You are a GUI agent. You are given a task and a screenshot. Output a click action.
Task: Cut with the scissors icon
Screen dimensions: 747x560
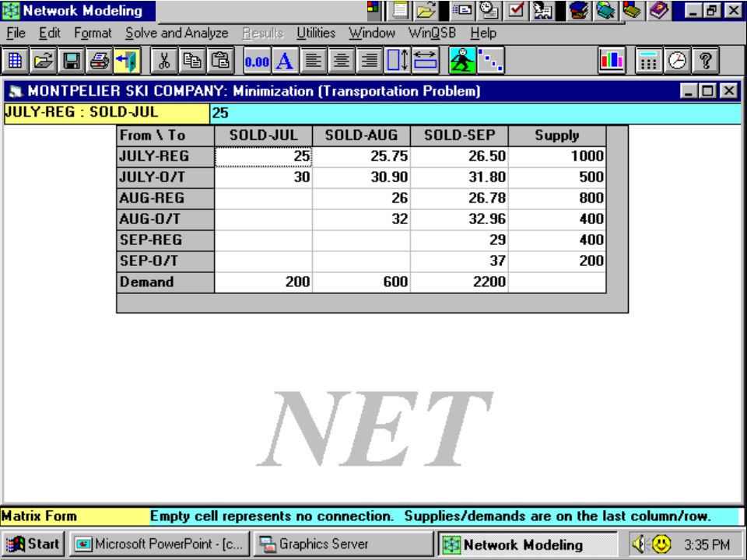coord(164,61)
